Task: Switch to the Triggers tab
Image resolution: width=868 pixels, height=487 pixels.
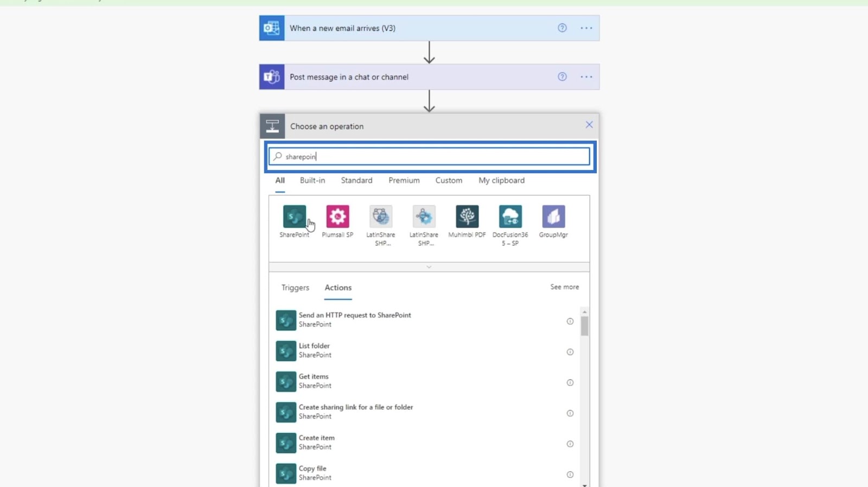Action: (295, 288)
